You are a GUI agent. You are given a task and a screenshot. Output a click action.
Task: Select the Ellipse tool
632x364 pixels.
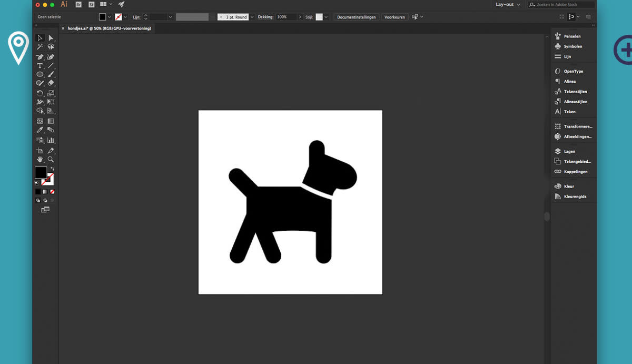coord(40,74)
